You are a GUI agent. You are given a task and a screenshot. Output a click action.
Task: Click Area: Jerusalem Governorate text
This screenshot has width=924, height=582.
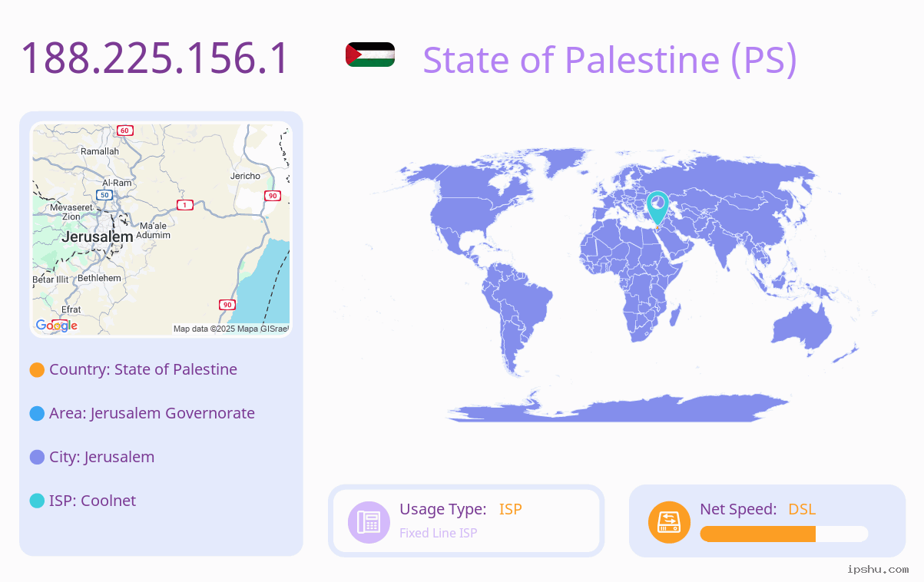coord(152,413)
